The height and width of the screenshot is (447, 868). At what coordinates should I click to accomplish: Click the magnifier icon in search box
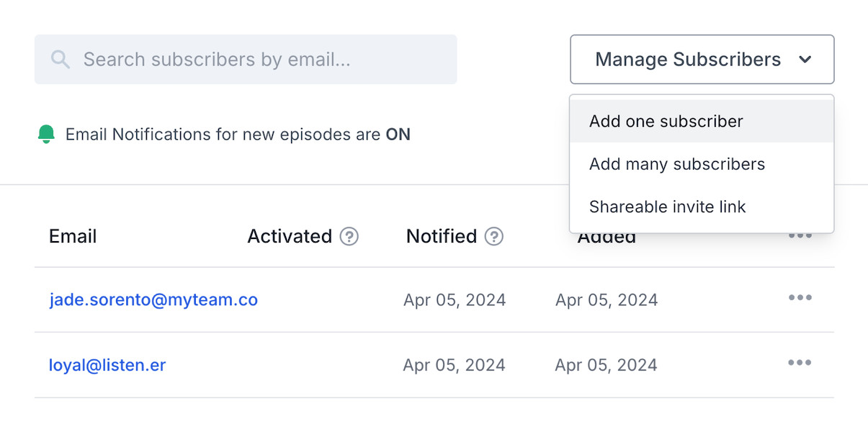pyautogui.click(x=61, y=60)
